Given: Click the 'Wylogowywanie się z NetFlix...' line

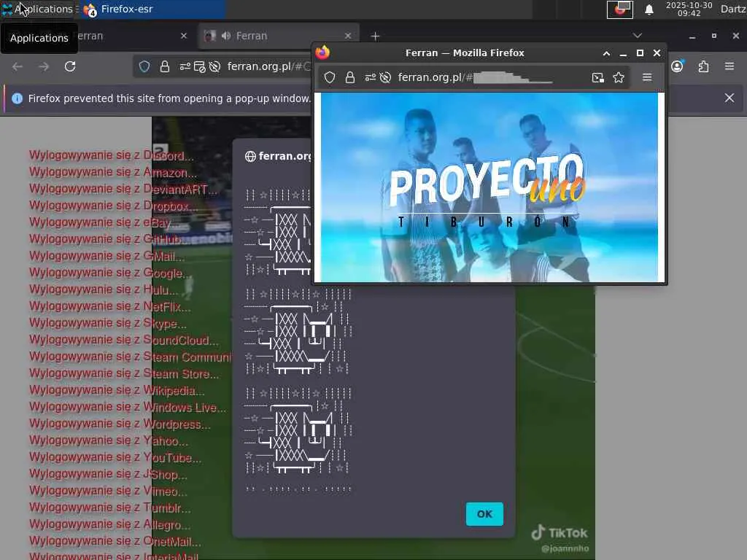Looking at the screenshot, I should click(x=110, y=306).
